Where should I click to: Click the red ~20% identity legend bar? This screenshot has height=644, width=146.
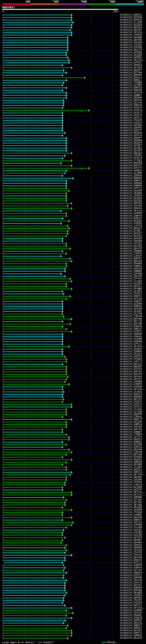(x=16, y=4)
